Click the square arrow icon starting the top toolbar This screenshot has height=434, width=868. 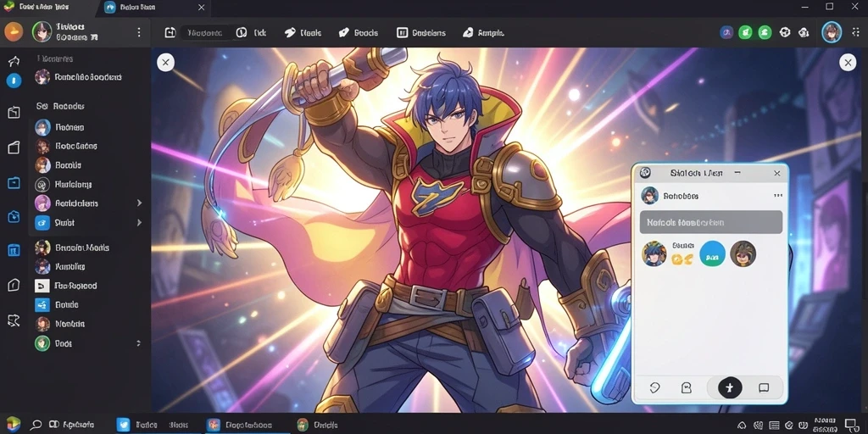click(170, 33)
